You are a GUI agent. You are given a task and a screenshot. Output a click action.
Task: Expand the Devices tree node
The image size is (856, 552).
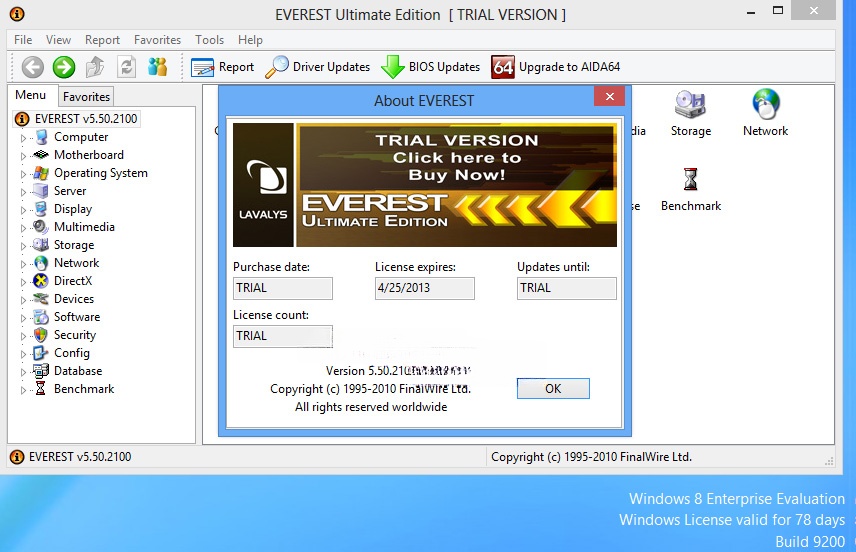(23, 300)
